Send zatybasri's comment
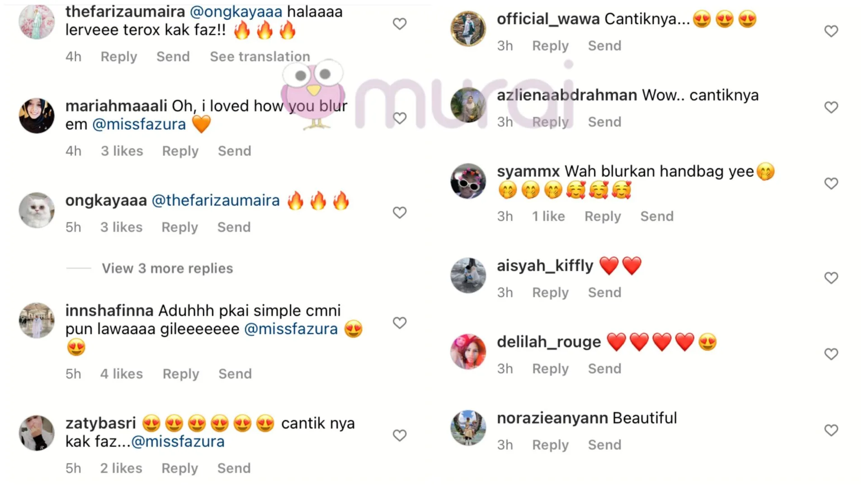 coord(234,468)
